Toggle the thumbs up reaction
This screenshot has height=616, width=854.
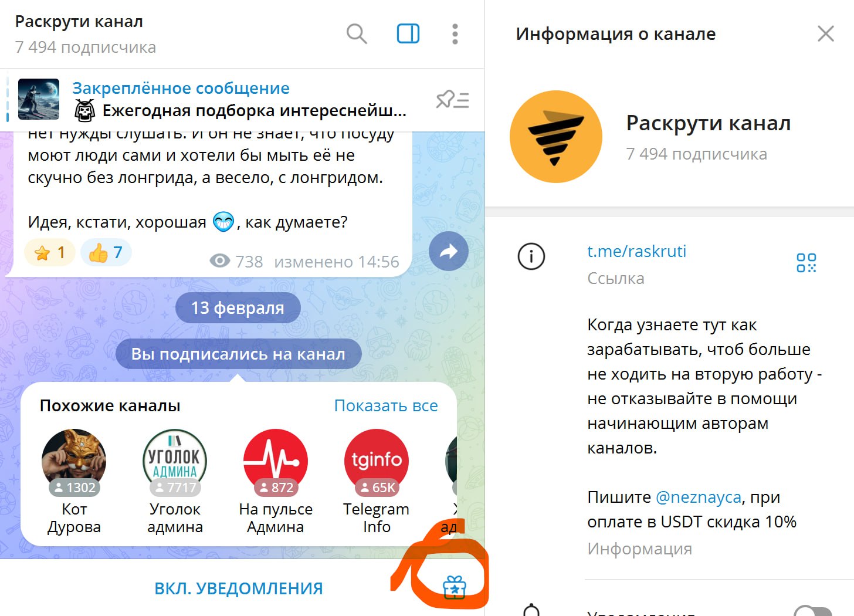(106, 253)
